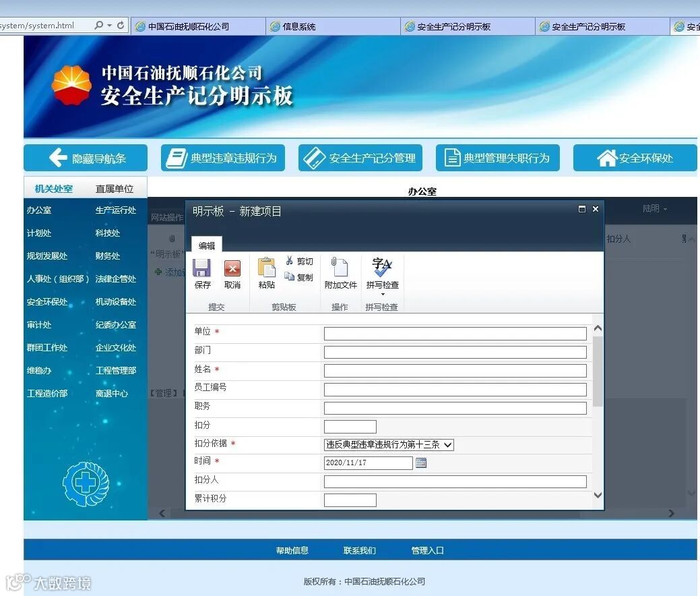Click the 隐藏导航条 button
The image size is (700, 596).
tap(86, 158)
